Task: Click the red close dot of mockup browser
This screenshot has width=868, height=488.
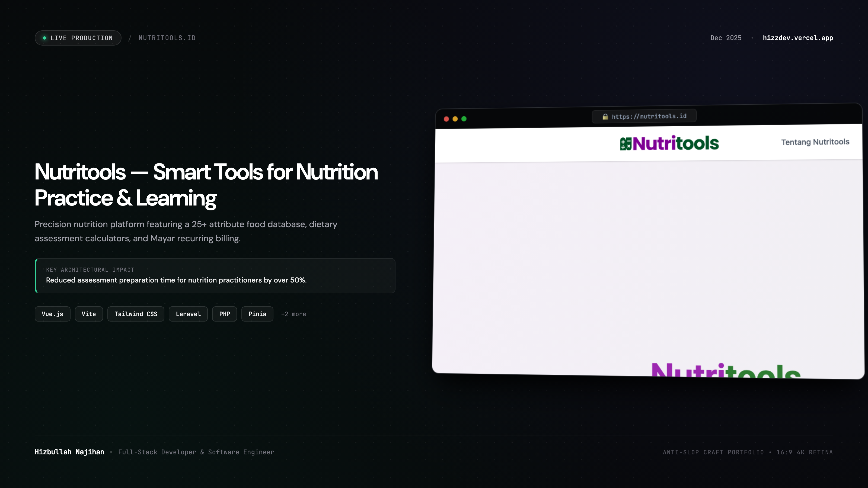Action: pyautogui.click(x=446, y=119)
